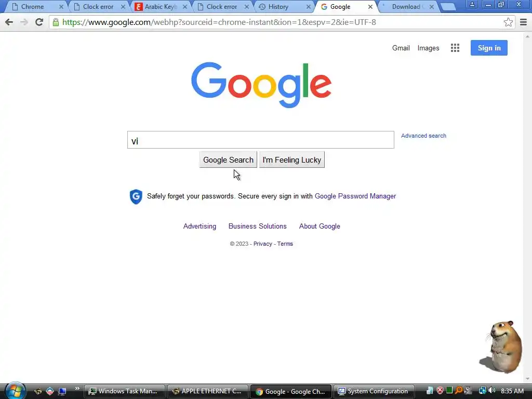Viewport: 532px width, 399px height.
Task: Open the Terms link
Action: tap(285, 244)
